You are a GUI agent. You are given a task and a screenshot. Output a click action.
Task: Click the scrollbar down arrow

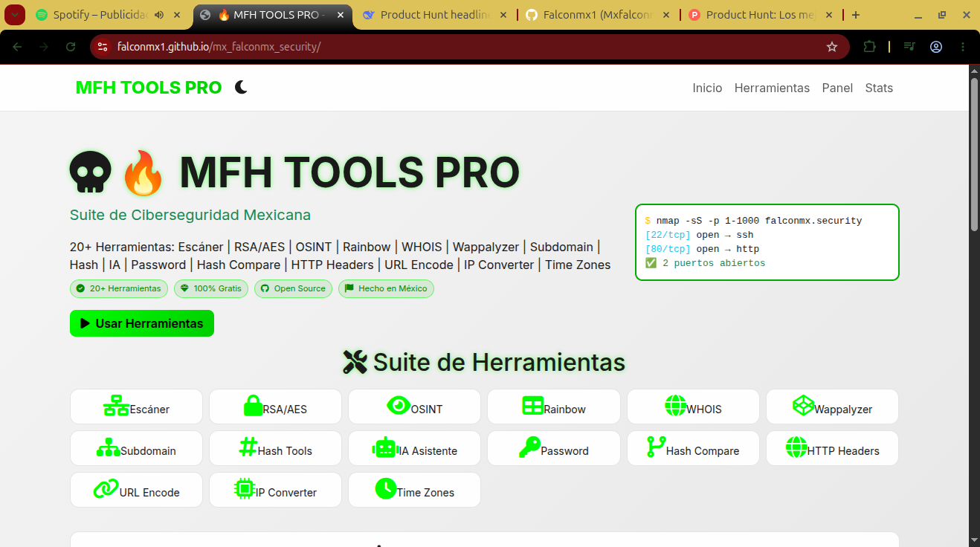(x=974, y=540)
